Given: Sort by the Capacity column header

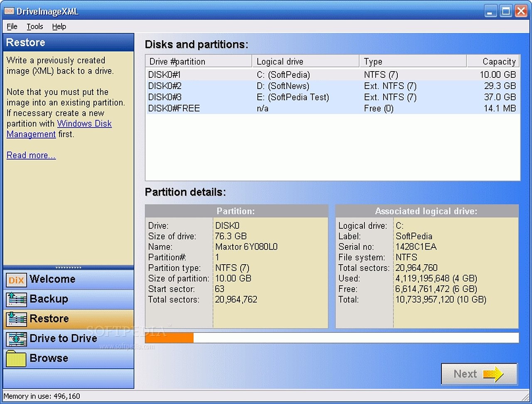Looking at the screenshot, I should coord(493,62).
